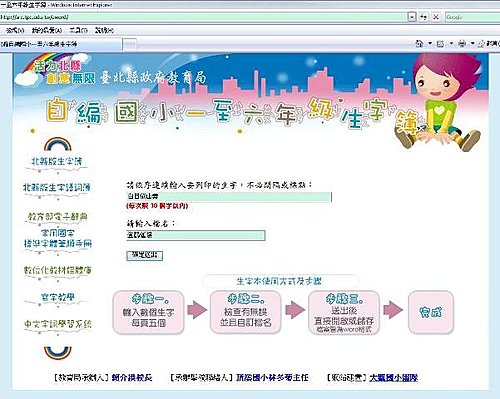Expand the dropdown arrow beside the feeds icon

pyautogui.click(x=451, y=43)
